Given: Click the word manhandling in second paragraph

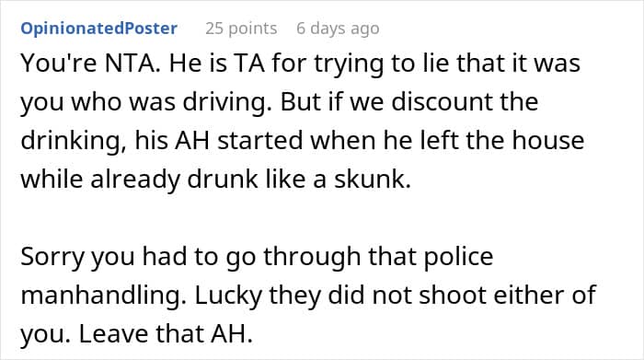Looking at the screenshot, I should 101,296.
